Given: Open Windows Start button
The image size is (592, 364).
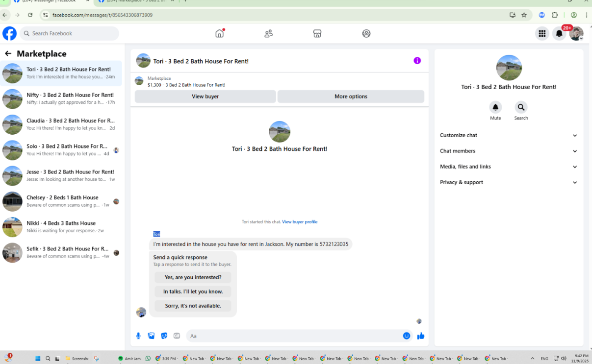Looking at the screenshot, I should pyautogui.click(x=38, y=359).
